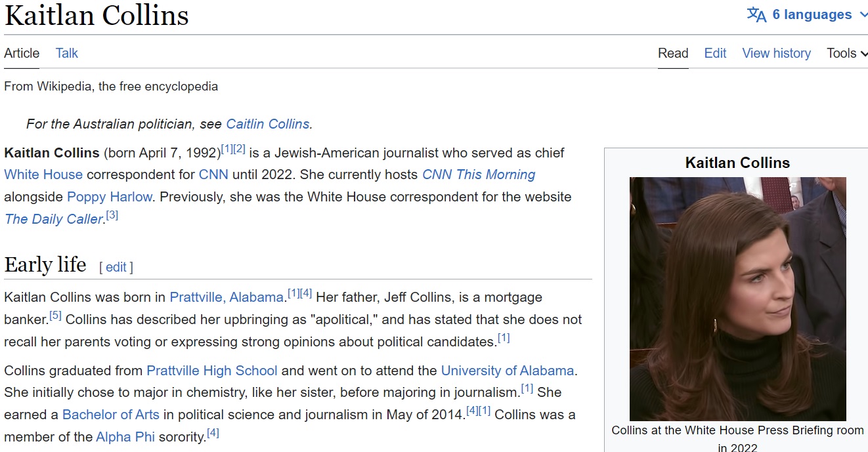Expand the Tools menu
The height and width of the screenshot is (452, 868).
(847, 53)
